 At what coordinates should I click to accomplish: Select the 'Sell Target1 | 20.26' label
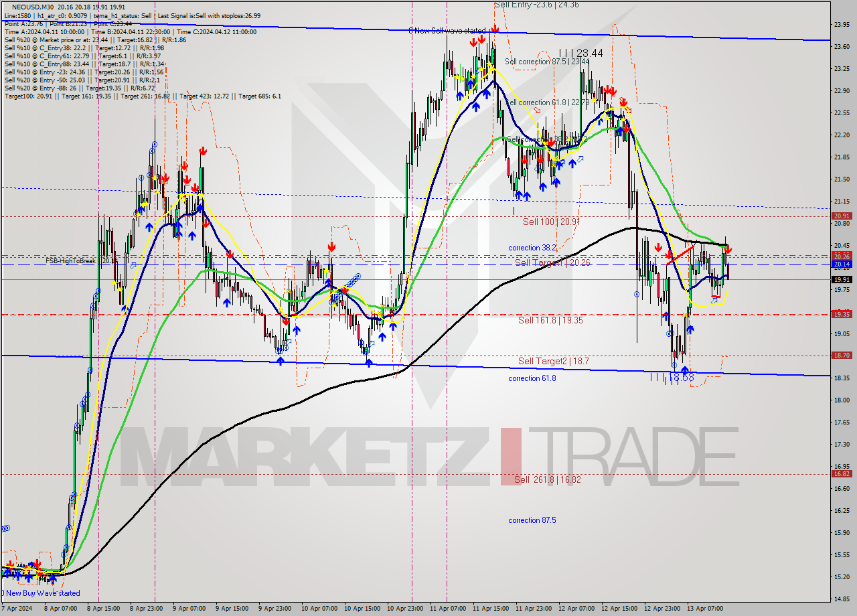pyautogui.click(x=552, y=262)
